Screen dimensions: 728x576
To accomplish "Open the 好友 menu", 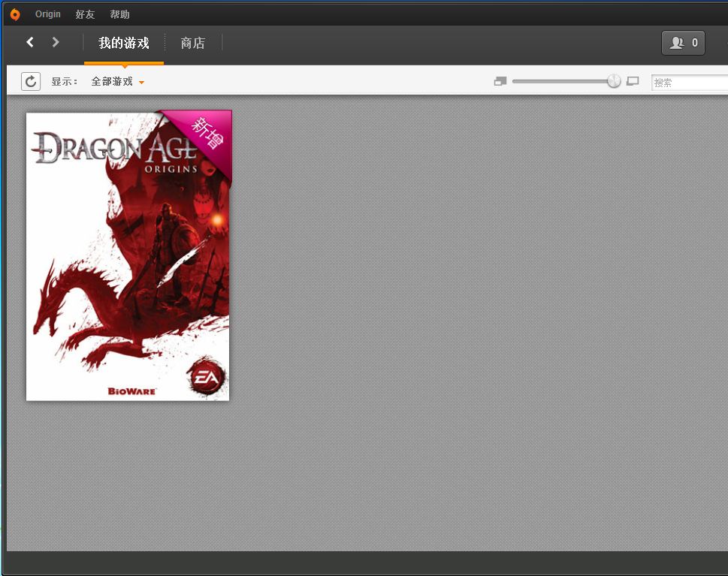I will tap(85, 14).
